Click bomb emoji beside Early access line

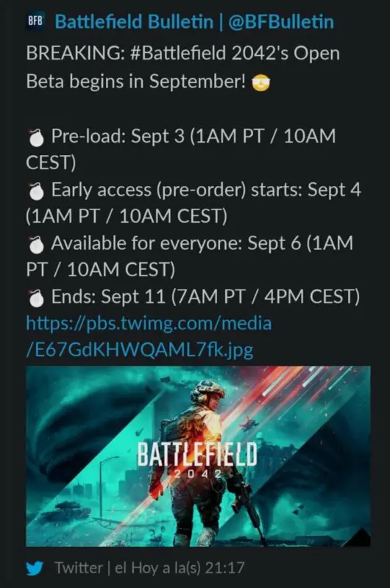[x=36, y=191]
